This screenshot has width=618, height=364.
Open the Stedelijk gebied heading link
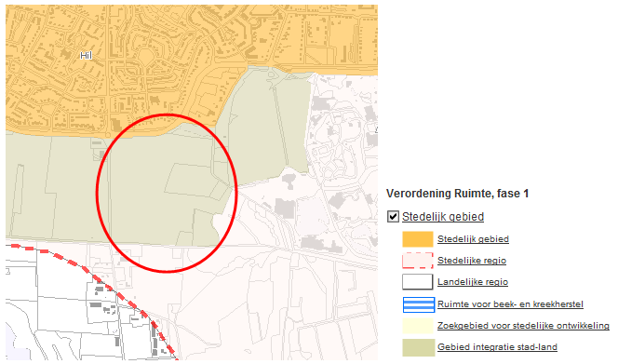pyautogui.click(x=443, y=217)
